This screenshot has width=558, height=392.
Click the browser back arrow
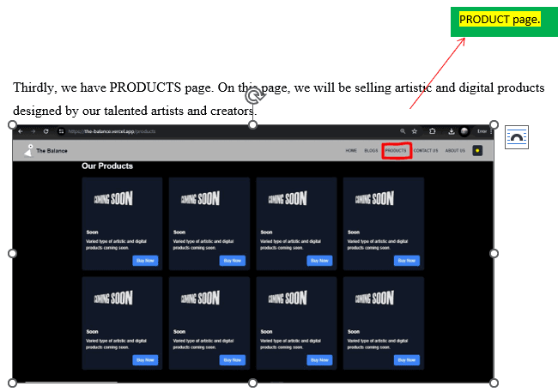[x=21, y=131]
